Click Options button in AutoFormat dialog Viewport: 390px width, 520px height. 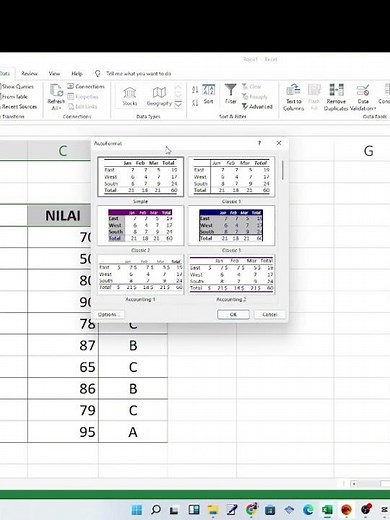[x=108, y=314]
